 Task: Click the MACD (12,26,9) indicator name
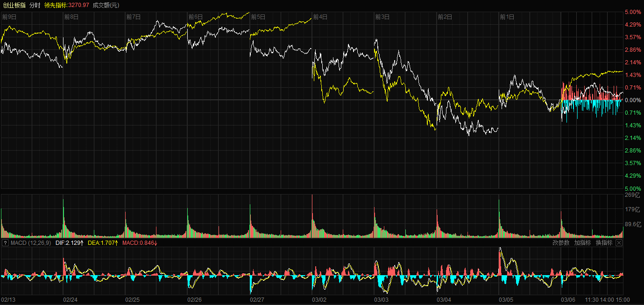pyautogui.click(x=31, y=243)
